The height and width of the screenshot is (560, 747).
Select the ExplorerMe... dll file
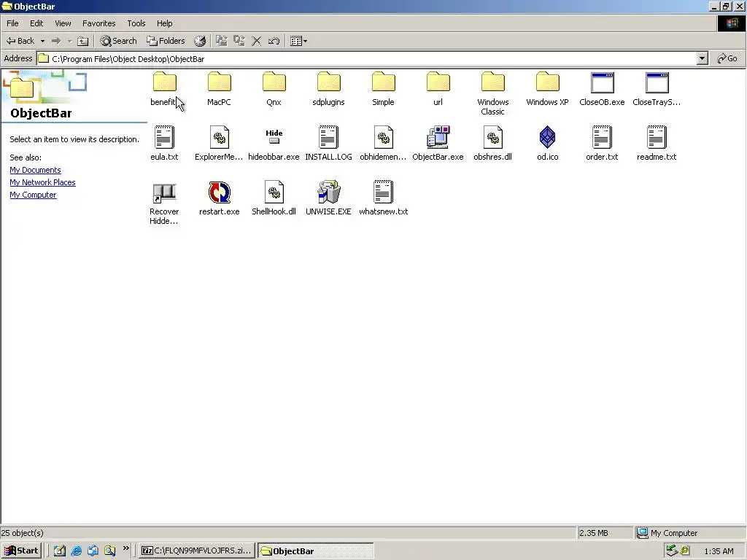tap(219, 137)
